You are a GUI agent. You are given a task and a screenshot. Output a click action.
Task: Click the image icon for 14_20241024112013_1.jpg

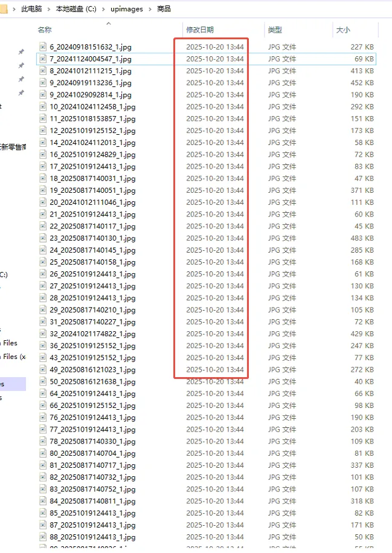[x=43, y=143]
